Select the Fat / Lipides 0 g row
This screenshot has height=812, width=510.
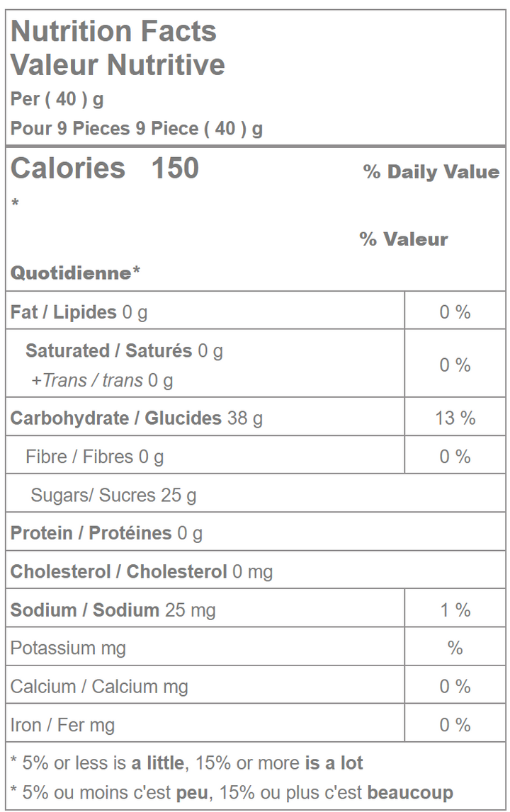click(x=79, y=312)
